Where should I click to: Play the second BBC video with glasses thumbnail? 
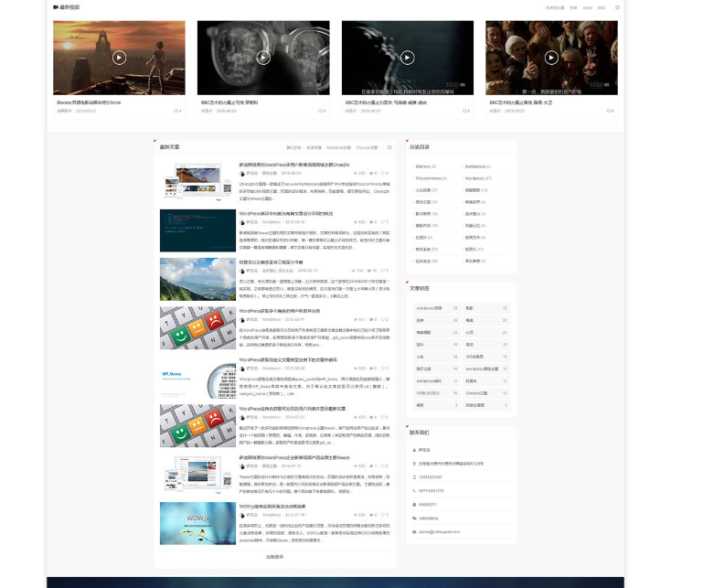(x=263, y=57)
